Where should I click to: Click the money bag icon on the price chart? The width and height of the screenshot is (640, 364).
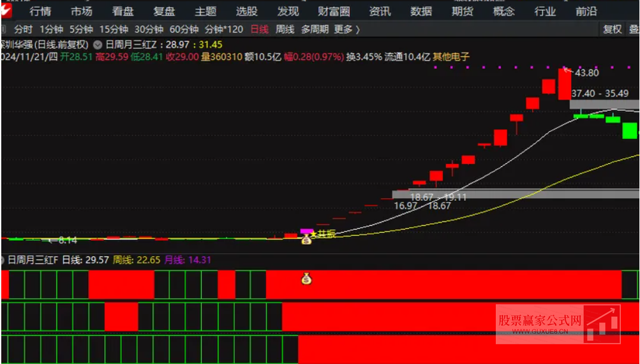(x=306, y=240)
